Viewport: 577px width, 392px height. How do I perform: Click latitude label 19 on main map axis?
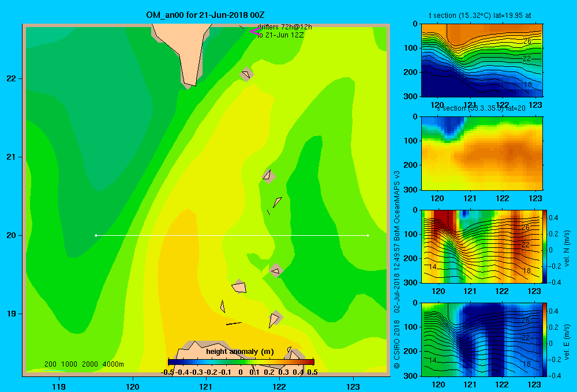coord(12,314)
